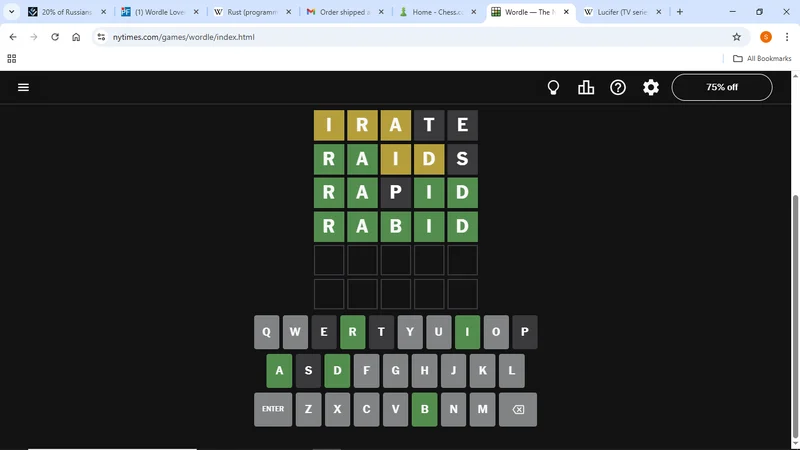Tap the ENTER key on Wordle keyboard

273,409
